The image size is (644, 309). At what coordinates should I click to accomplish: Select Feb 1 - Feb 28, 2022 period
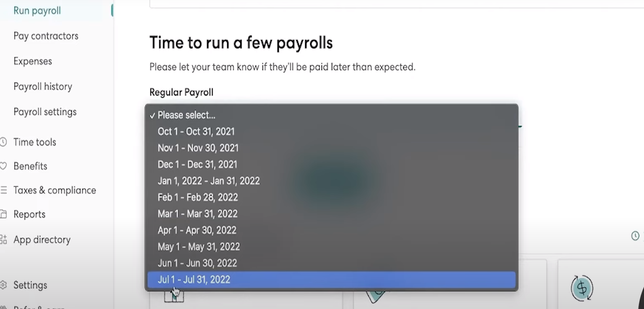click(197, 197)
